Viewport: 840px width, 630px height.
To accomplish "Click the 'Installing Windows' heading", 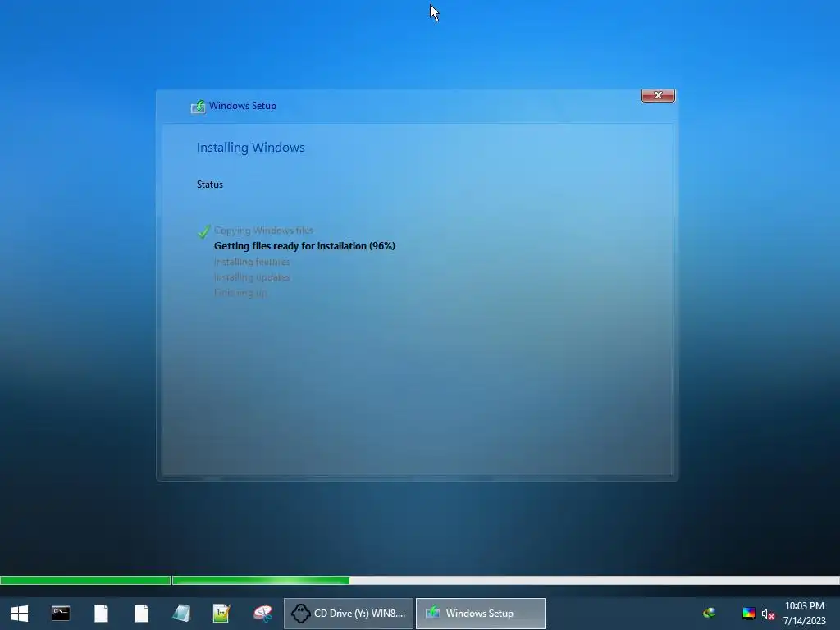I will point(251,148).
